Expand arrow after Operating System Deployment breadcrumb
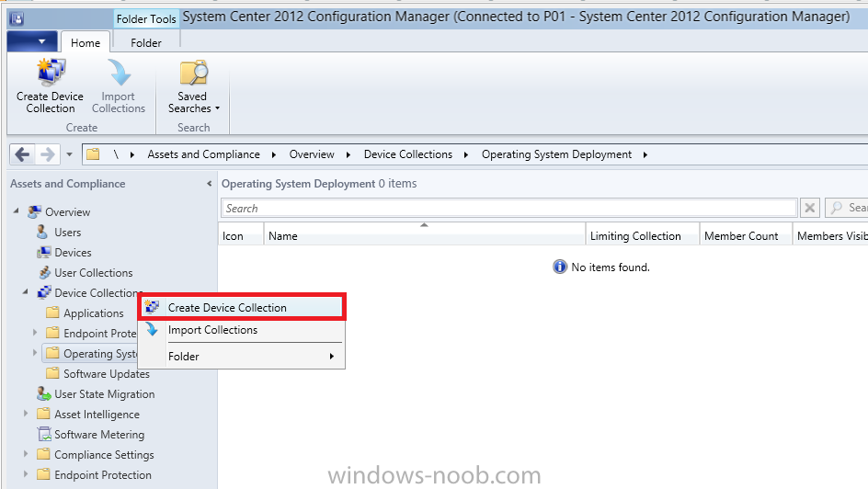 coord(645,155)
